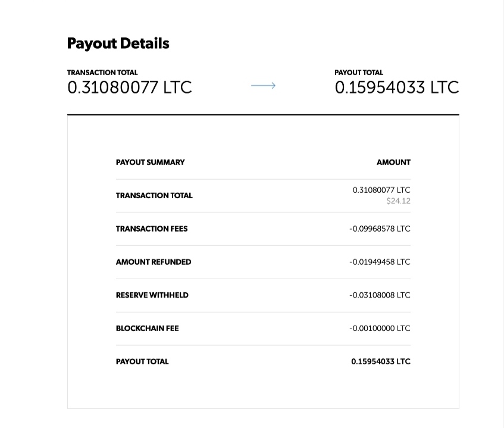Click the bold 0.15954033 LTC table amount
504x428 pixels.
(380, 361)
